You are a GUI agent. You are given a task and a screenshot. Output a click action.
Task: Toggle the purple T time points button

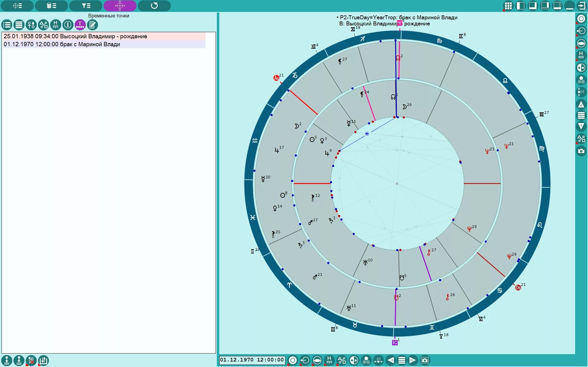pyautogui.click(x=80, y=25)
